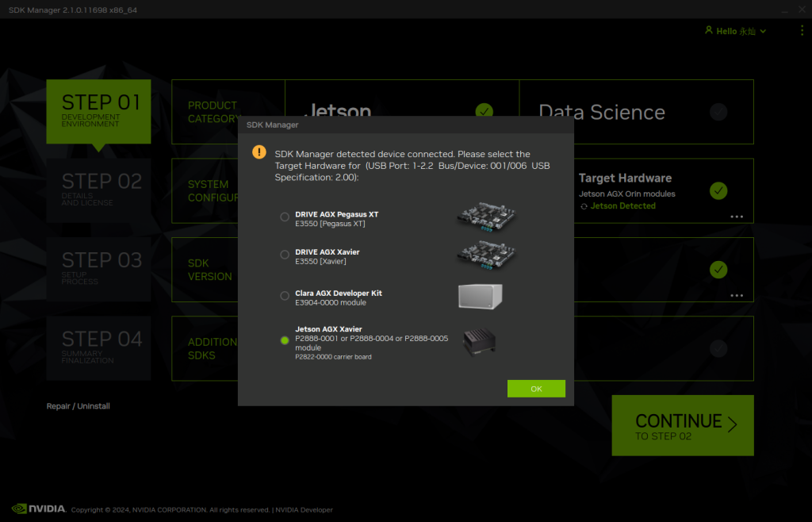Click the orange warning icon in the dialog
The image size is (812, 522).
[259, 152]
